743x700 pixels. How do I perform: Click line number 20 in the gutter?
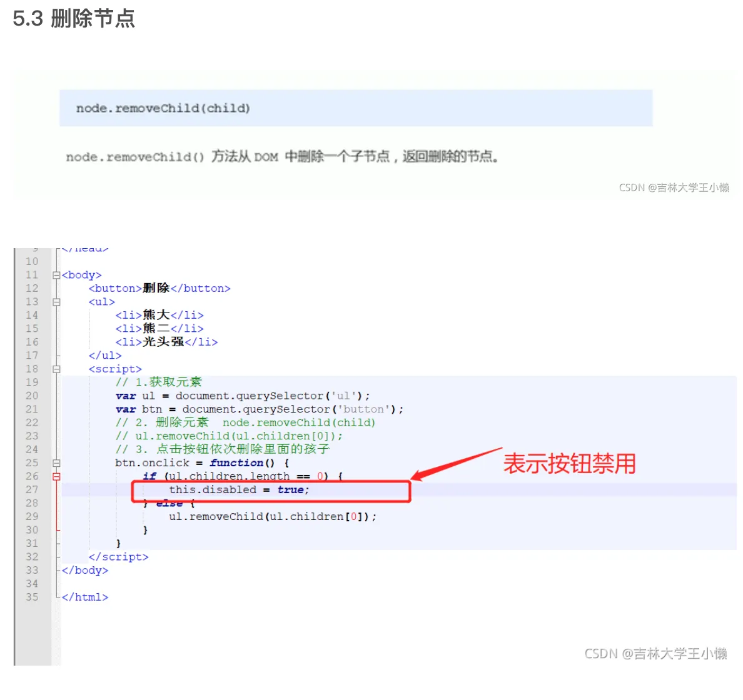tap(32, 395)
